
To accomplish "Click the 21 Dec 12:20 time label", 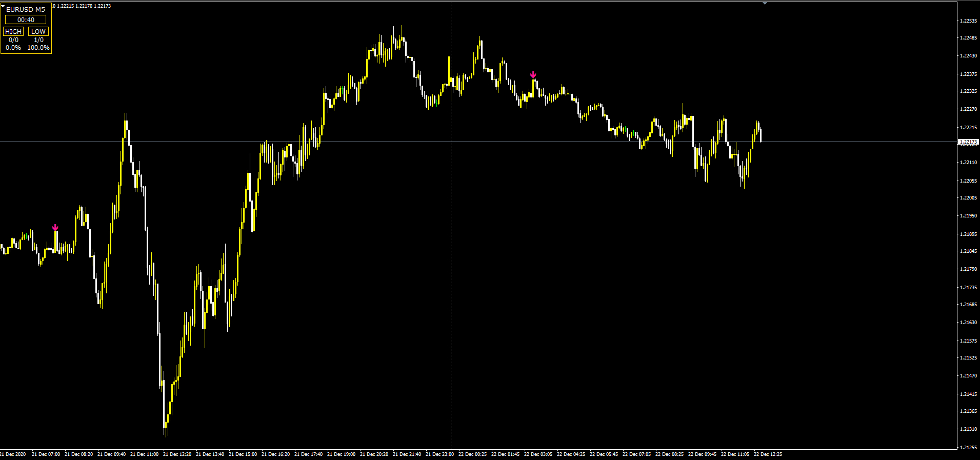I will pos(177,454).
